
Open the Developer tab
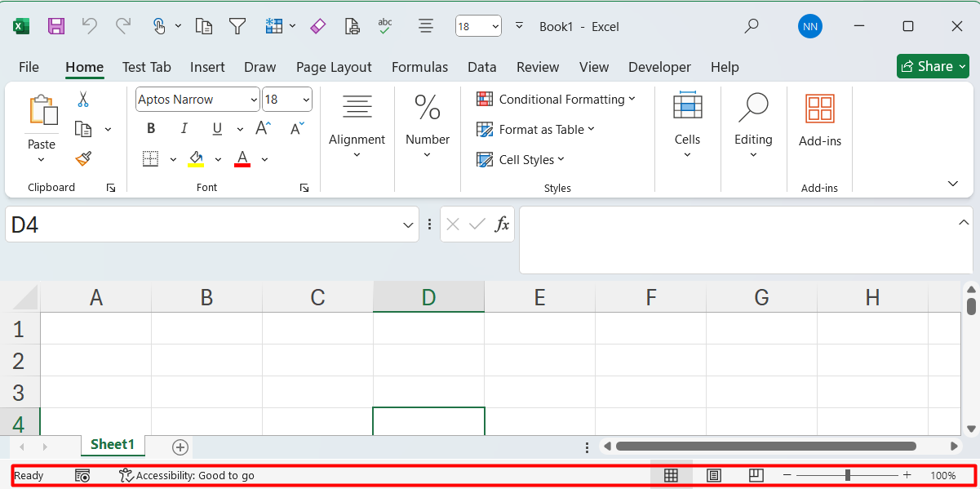[x=659, y=67]
